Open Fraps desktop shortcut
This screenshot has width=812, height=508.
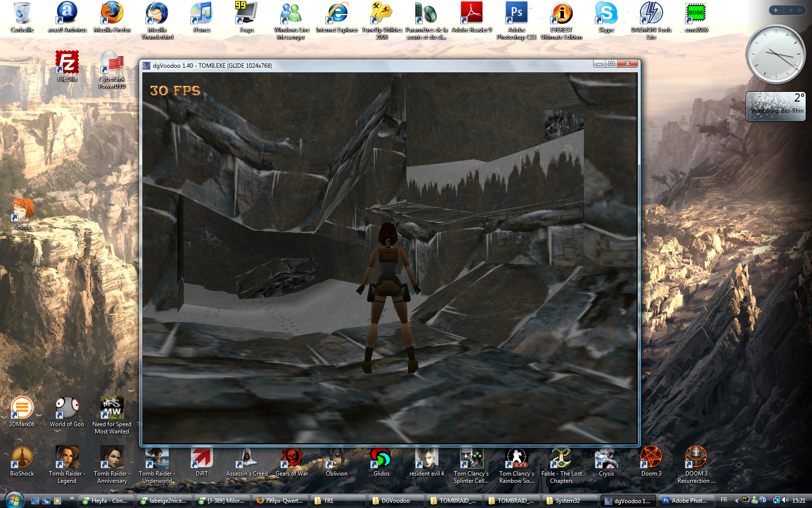point(246,17)
